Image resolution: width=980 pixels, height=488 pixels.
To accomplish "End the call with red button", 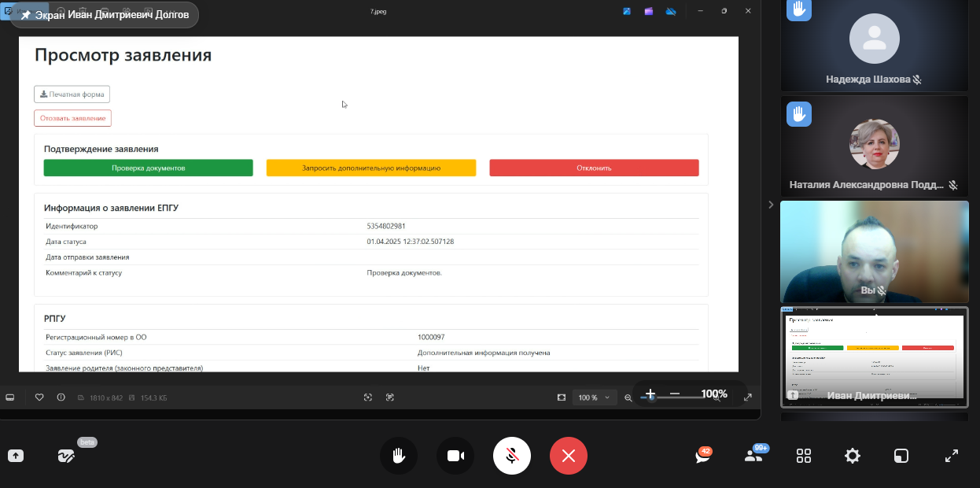I will tap(569, 456).
